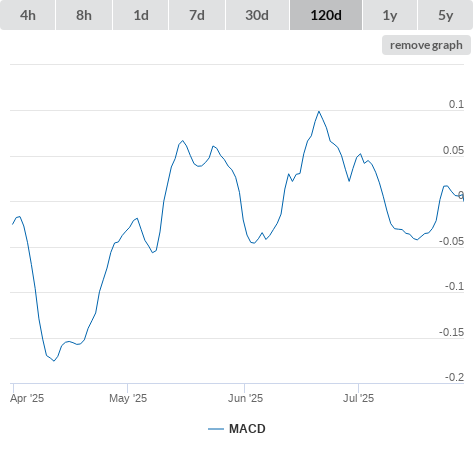Click the Jun '25 axis label
The width and height of the screenshot is (474, 455).
click(x=245, y=398)
